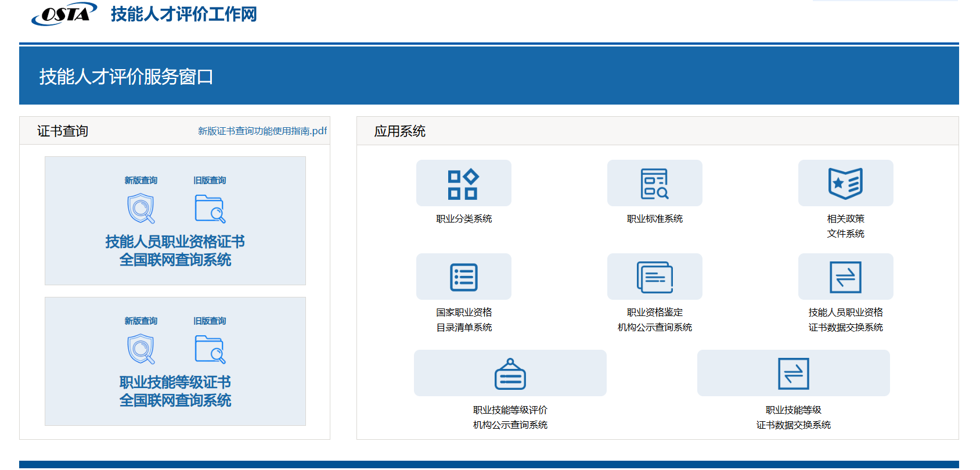Open the 职业技能等级证书数据交换系统 exchange arrows icon
The height and width of the screenshot is (470, 980).
coord(794,373)
